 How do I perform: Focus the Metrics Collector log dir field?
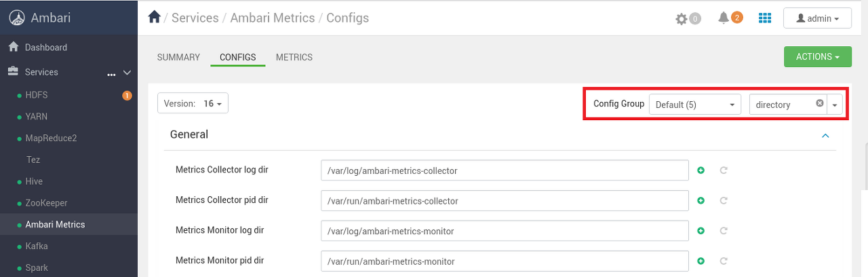pyautogui.click(x=505, y=170)
